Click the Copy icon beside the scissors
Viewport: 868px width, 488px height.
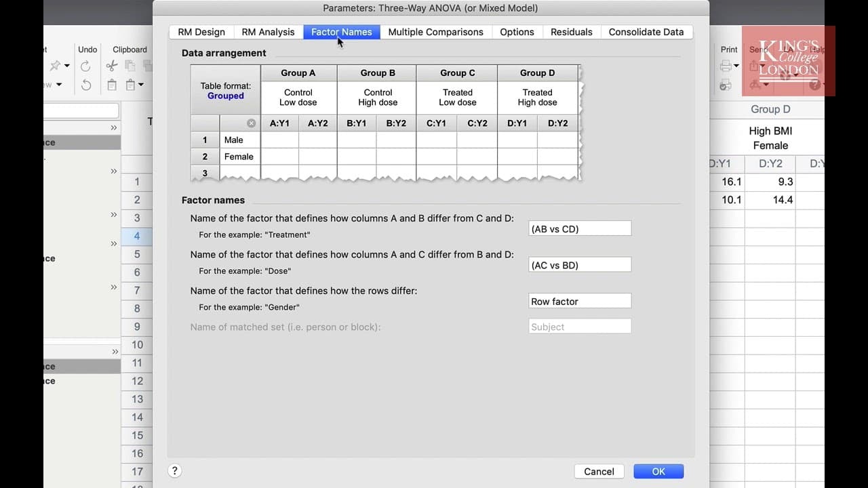pos(130,66)
